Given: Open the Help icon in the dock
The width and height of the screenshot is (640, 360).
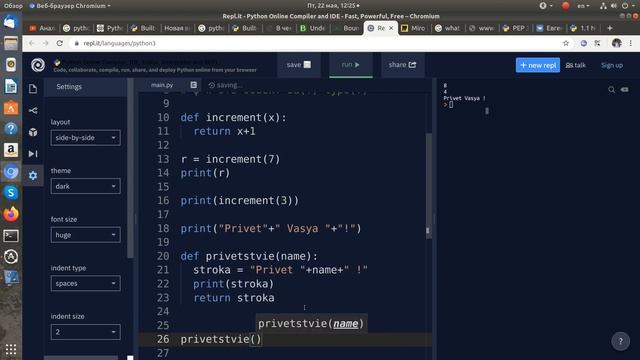Looking at the screenshot, I should (x=11, y=129).
